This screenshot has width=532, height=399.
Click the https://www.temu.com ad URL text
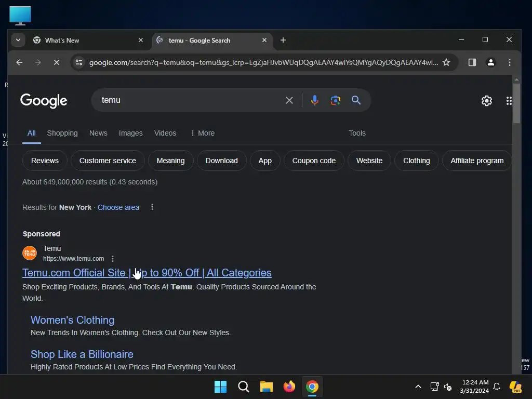(x=74, y=259)
